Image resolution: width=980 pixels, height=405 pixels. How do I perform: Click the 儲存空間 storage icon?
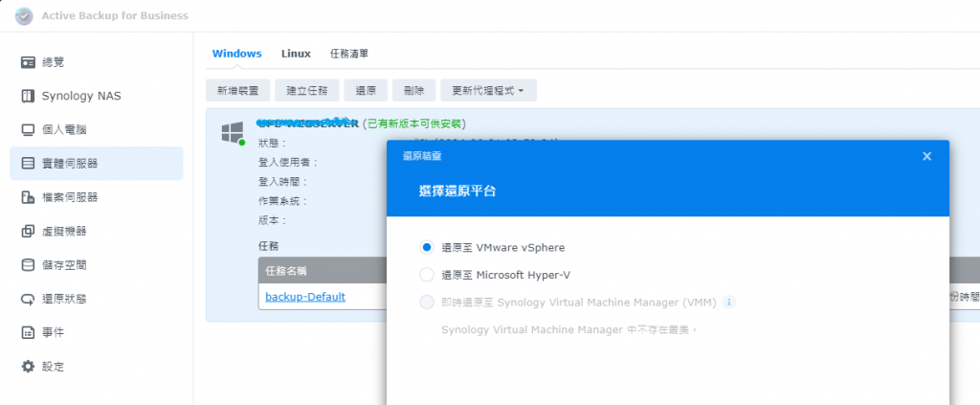pyautogui.click(x=28, y=265)
